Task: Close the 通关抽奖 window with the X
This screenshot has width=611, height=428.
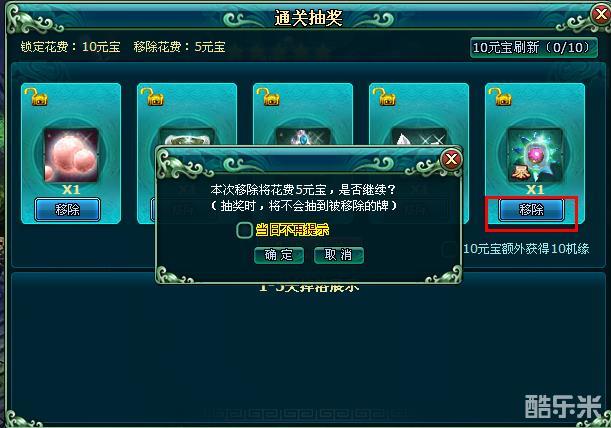Action: point(601,14)
